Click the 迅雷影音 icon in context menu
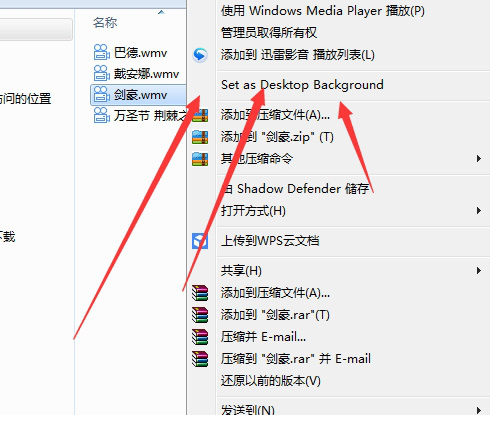This screenshot has height=431, width=490. coord(200,55)
